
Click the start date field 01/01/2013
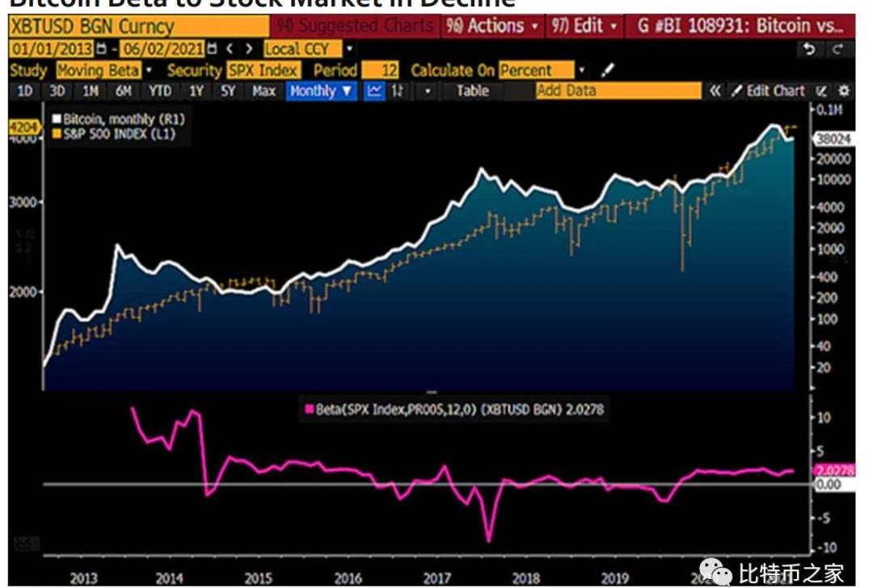pos(52,49)
